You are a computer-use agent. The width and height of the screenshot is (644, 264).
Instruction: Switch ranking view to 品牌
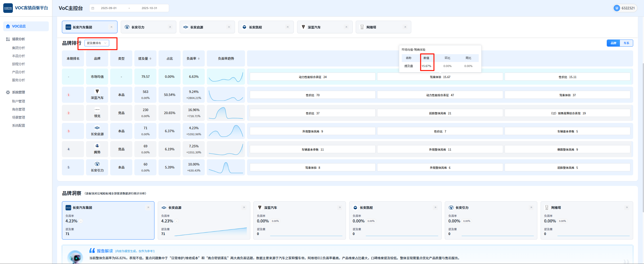(613, 43)
